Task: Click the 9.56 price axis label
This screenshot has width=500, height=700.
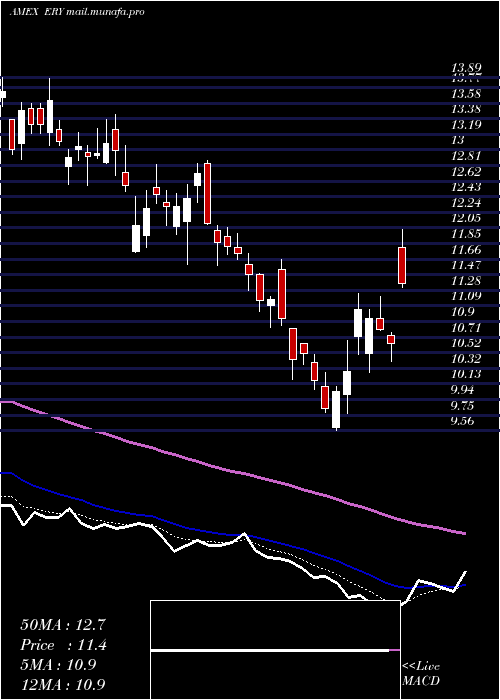Action: pyautogui.click(x=462, y=421)
